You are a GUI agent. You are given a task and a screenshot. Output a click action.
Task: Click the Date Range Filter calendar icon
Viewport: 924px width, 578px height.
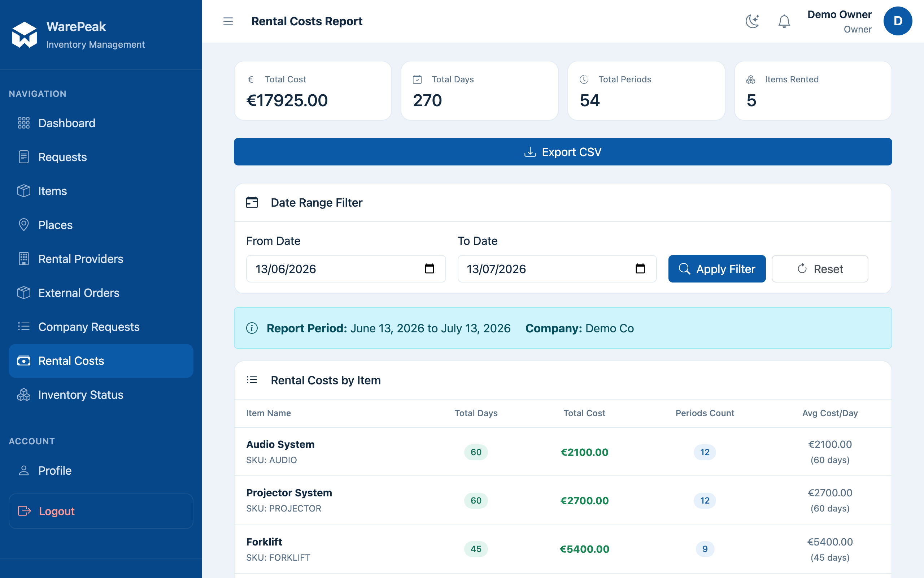252,203
